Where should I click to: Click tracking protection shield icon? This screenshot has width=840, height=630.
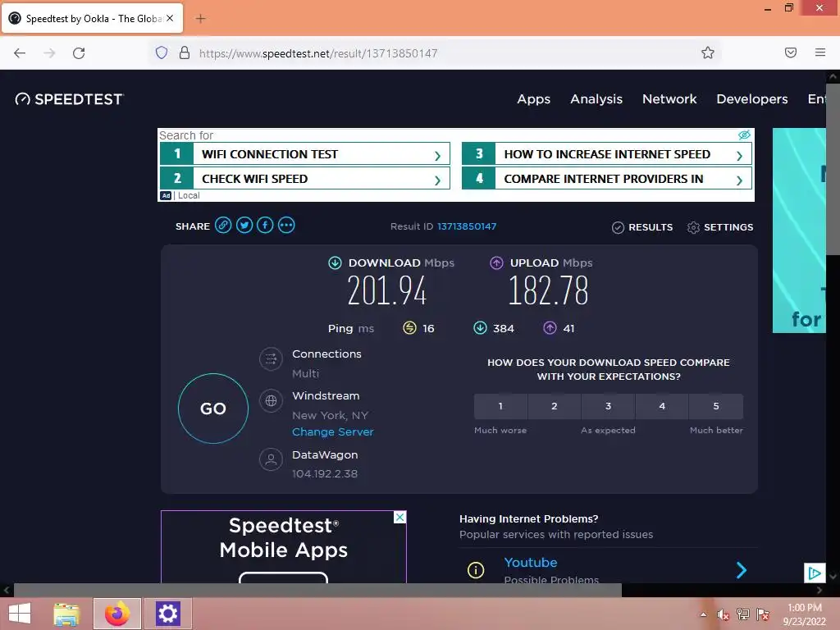(x=162, y=52)
